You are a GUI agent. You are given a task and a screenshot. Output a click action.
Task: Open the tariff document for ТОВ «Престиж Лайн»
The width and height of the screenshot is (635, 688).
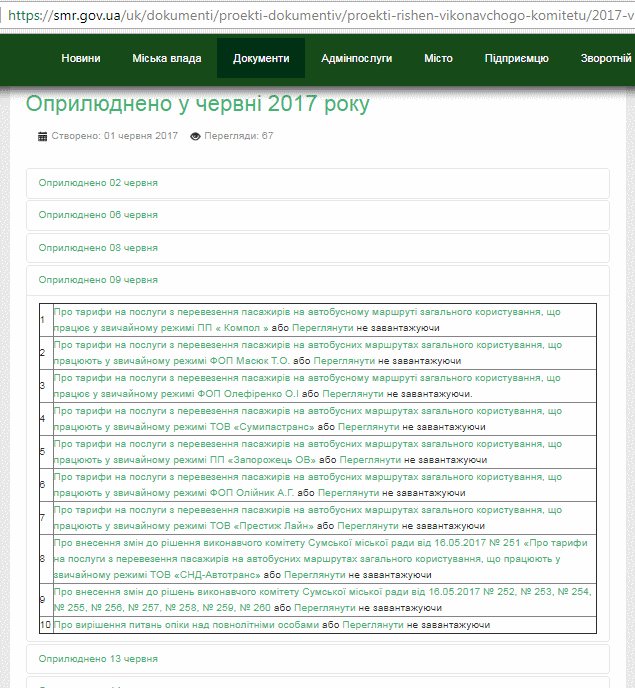(x=307, y=517)
